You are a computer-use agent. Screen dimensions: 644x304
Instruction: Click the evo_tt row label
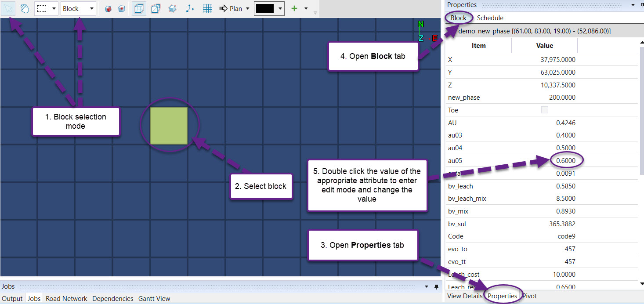(x=457, y=262)
